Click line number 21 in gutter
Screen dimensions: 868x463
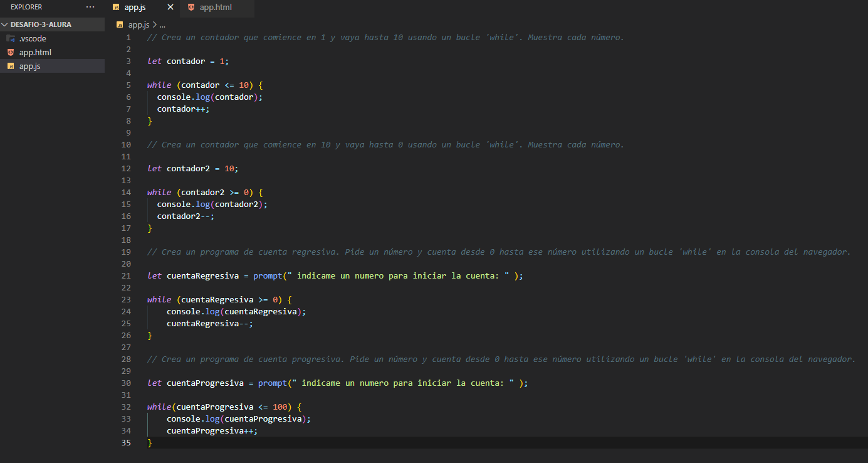(x=127, y=276)
